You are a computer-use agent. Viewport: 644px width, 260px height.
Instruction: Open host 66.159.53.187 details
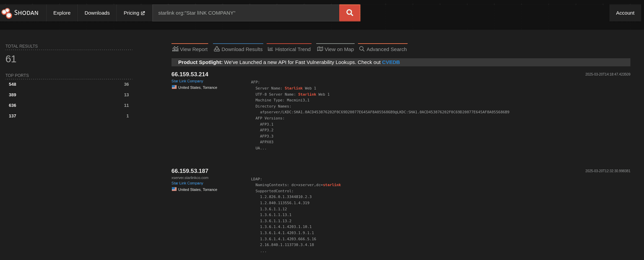190,171
